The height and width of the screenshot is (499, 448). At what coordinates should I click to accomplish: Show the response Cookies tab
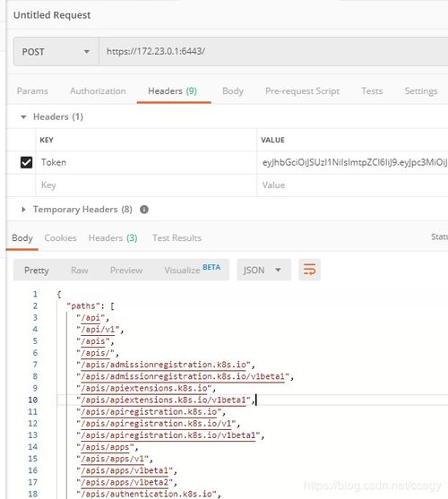pos(60,238)
